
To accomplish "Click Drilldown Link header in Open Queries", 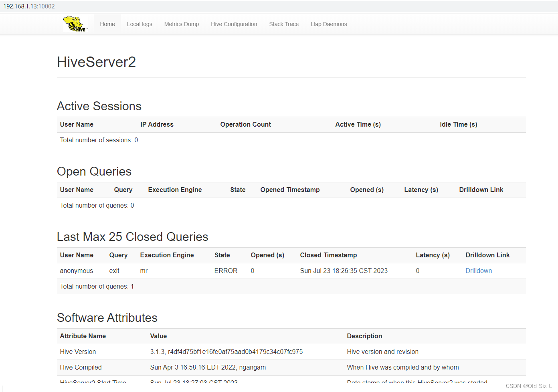I will tap(481, 190).
